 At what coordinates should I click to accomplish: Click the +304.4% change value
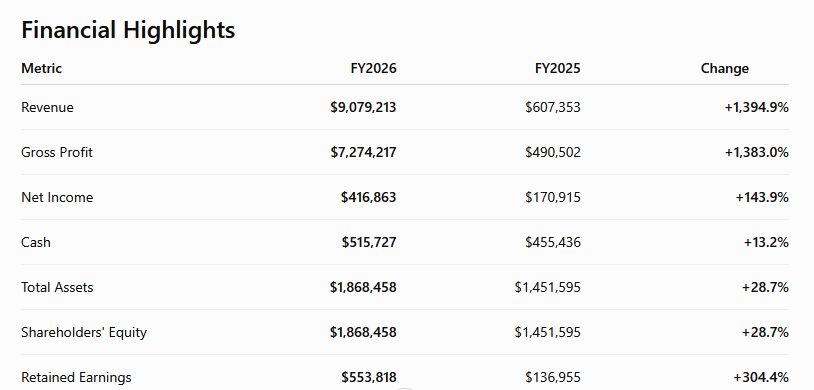point(761,378)
